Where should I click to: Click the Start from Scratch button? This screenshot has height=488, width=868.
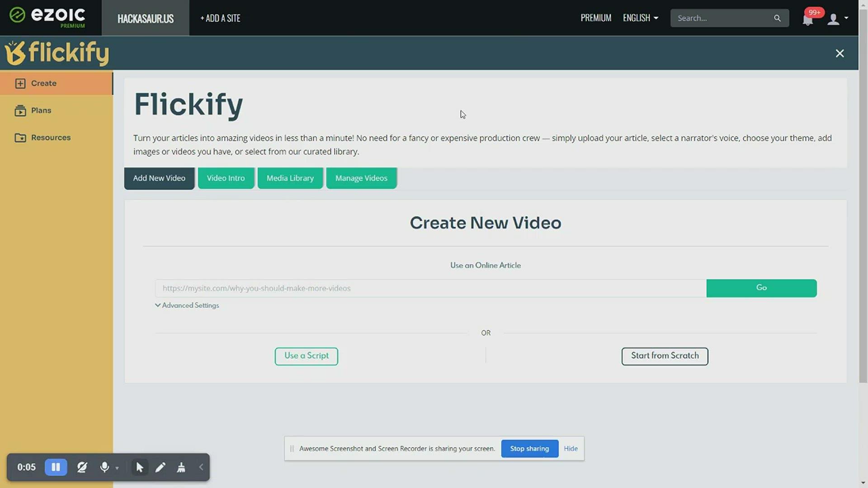pyautogui.click(x=665, y=356)
